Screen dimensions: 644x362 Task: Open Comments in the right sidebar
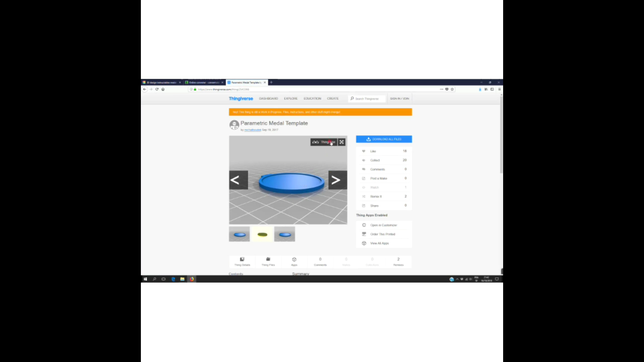[384, 169]
